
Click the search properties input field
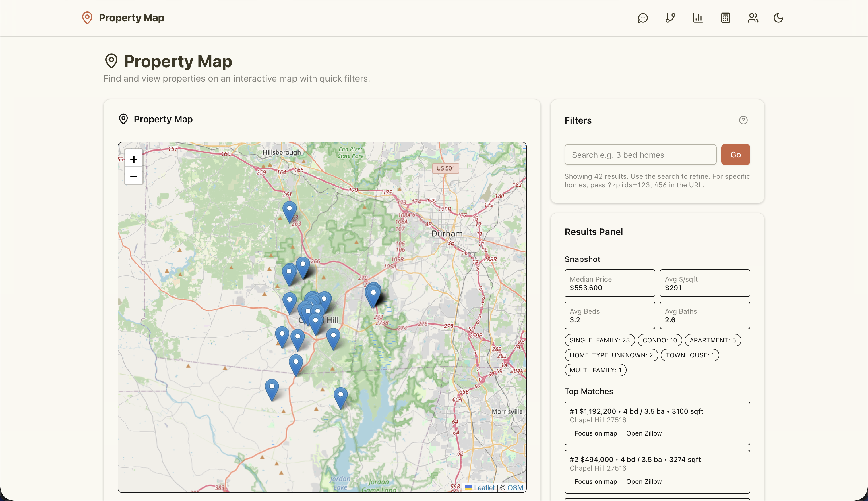[x=640, y=155]
